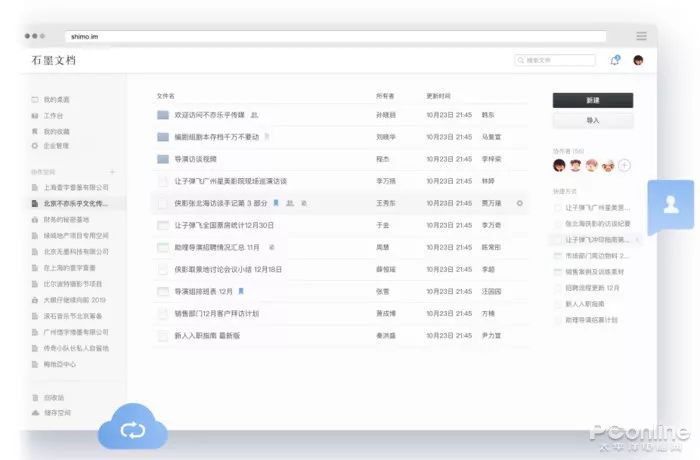
Task: Click the 企业管理 gear icon in sidebar
Action: tap(35, 146)
